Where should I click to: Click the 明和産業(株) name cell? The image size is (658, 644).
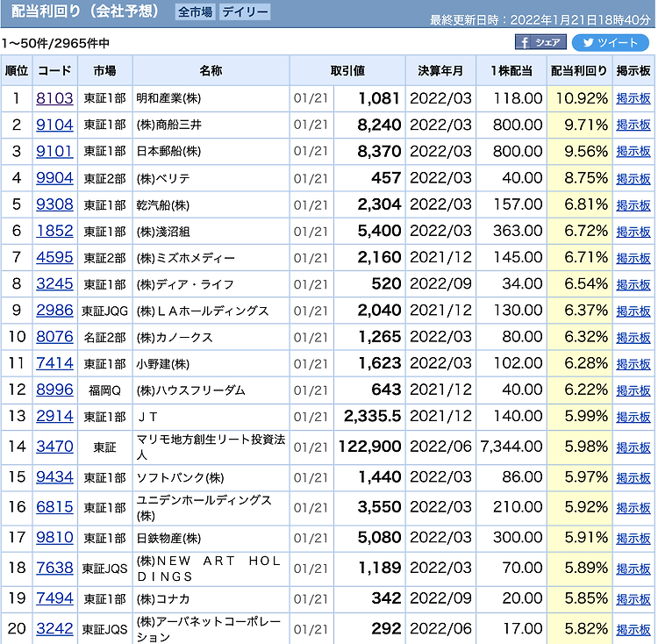pos(211,98)
